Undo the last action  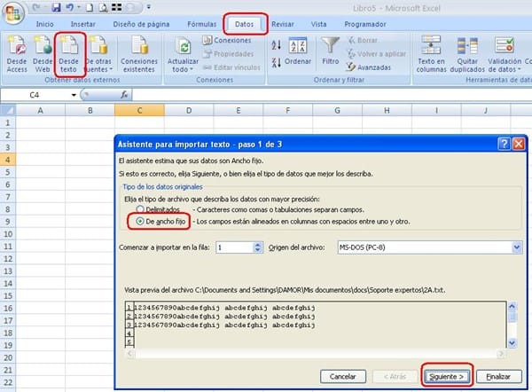69,7
